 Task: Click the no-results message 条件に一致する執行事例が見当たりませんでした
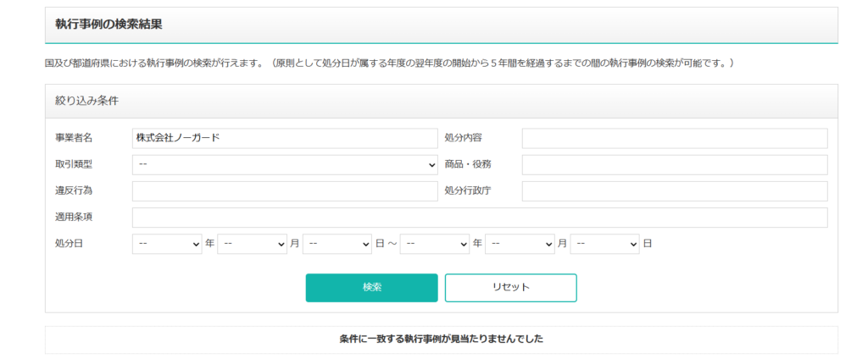pyautogui.click(x=441, y=339)
